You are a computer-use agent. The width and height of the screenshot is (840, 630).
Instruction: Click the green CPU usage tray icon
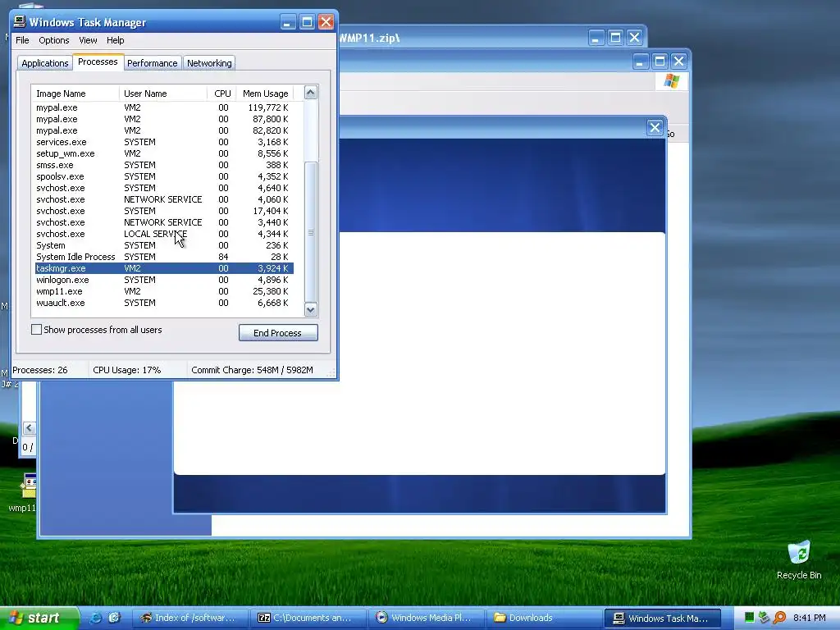pos(749,618)
